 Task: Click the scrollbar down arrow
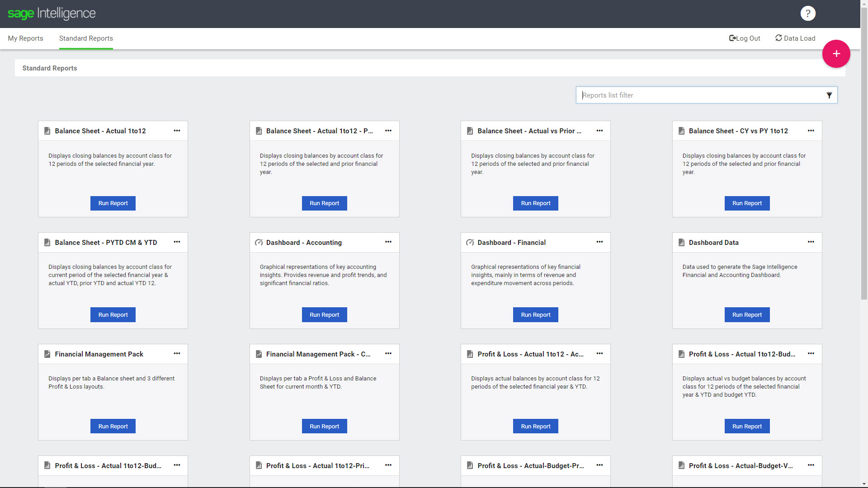click(864, 484)
